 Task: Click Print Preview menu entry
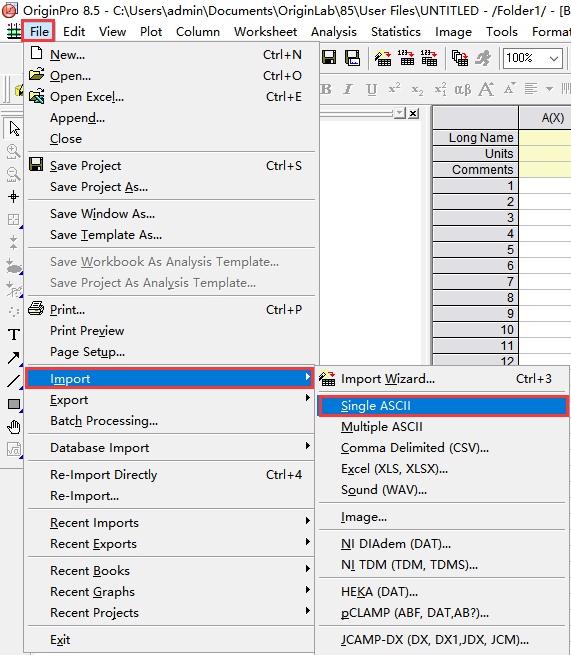tap(169, 331)
